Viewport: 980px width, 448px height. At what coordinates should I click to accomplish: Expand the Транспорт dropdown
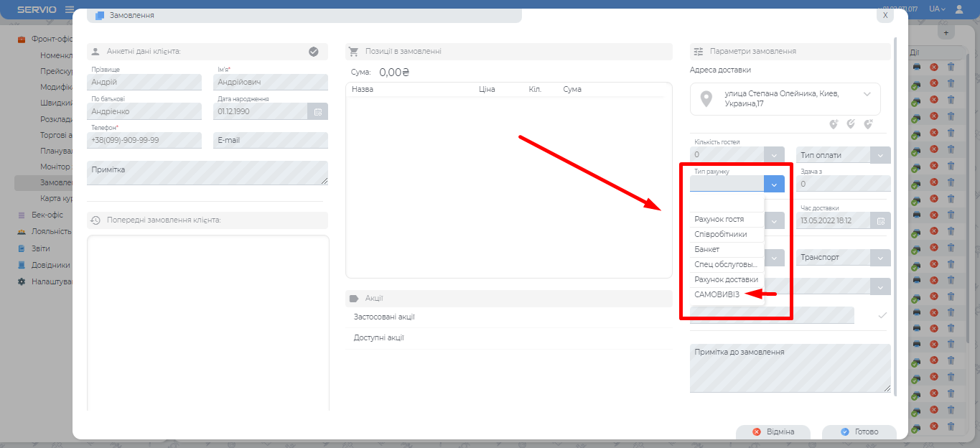point(880,257)
